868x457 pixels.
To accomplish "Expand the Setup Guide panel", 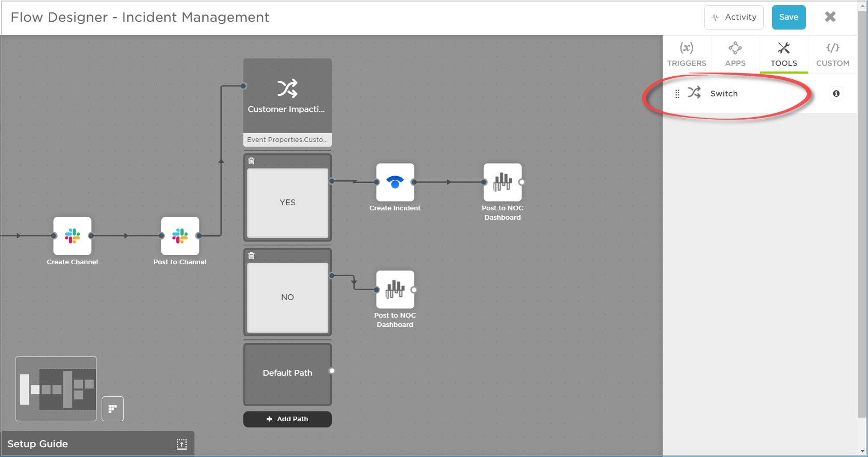I will [97, 444].
